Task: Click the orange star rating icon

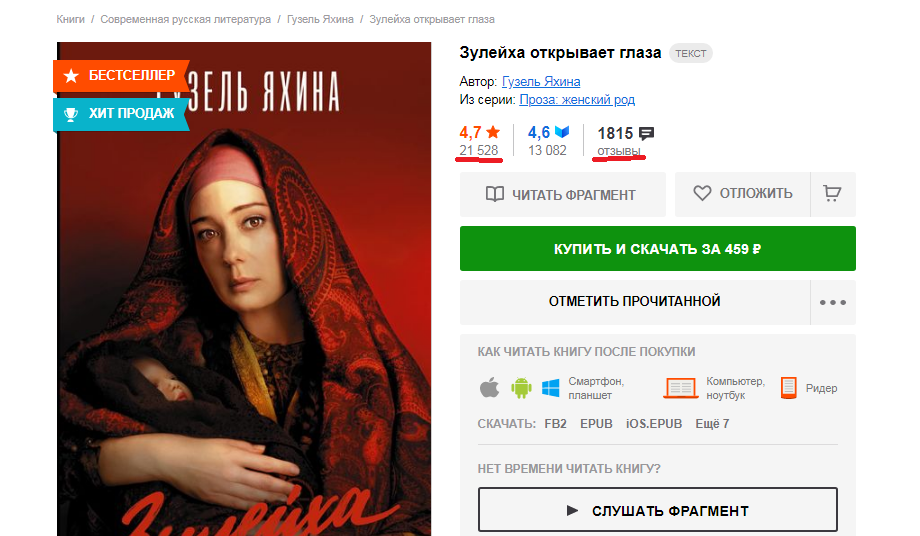Action: click(493, 132)
